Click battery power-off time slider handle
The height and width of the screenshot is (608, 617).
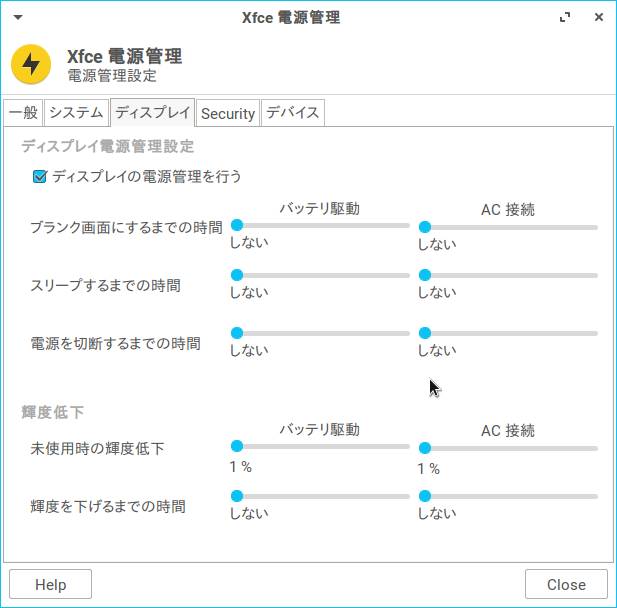[237, 333]
